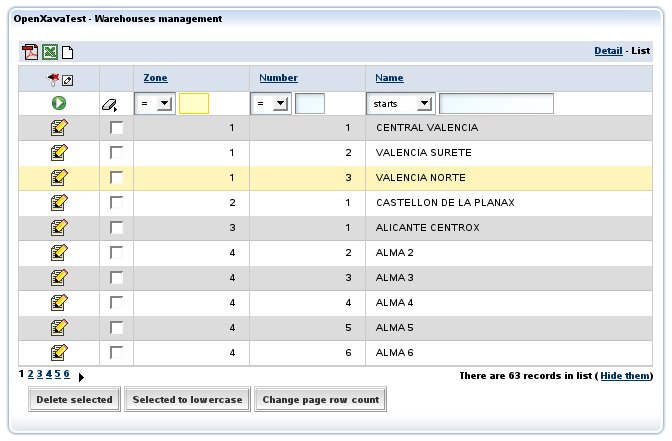672x441 pixels.
Task: Click the blank page new-record icon
Action: pos(67,52)
